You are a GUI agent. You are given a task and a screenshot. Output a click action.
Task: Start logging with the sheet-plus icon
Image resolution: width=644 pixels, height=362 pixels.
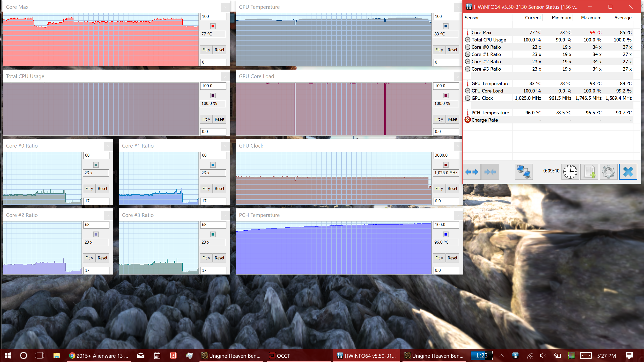pos(589,172)
